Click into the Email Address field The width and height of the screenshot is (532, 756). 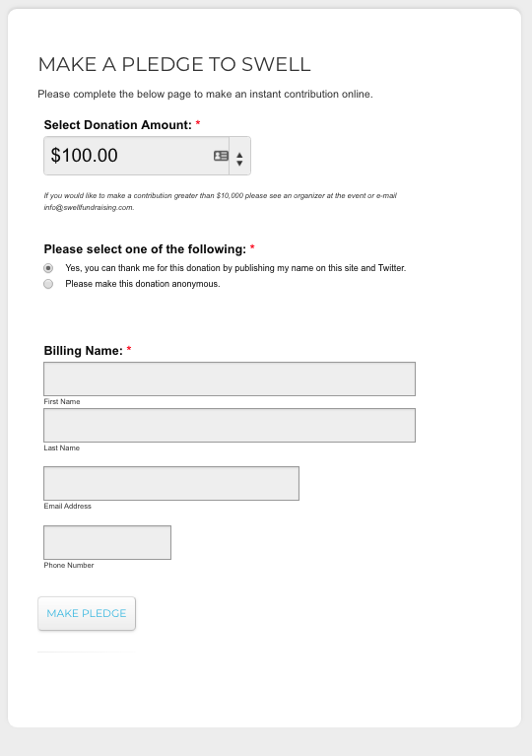point(171,483)
